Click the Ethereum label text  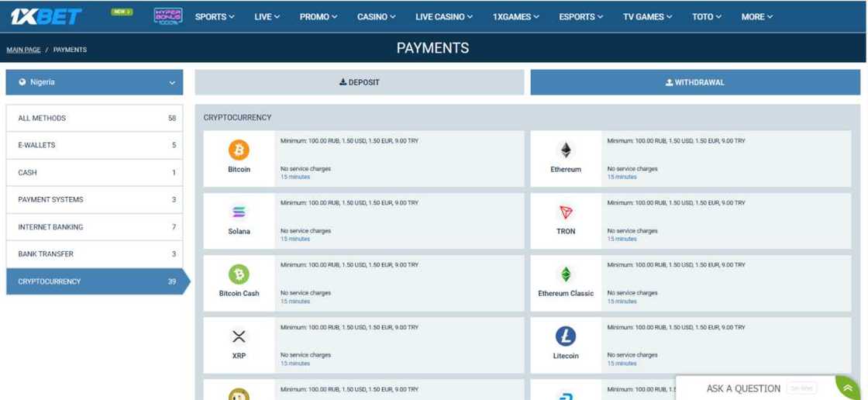pyautogui.click(x=566, y=170)
